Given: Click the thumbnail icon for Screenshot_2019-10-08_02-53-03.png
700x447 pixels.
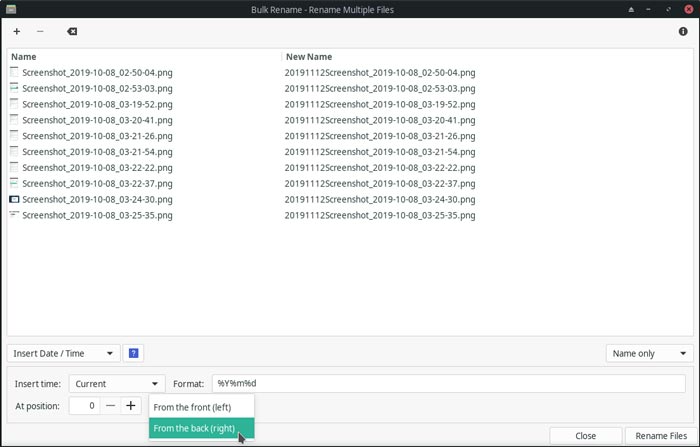Looking at the screenshot, I should click(x=14, y=88).
